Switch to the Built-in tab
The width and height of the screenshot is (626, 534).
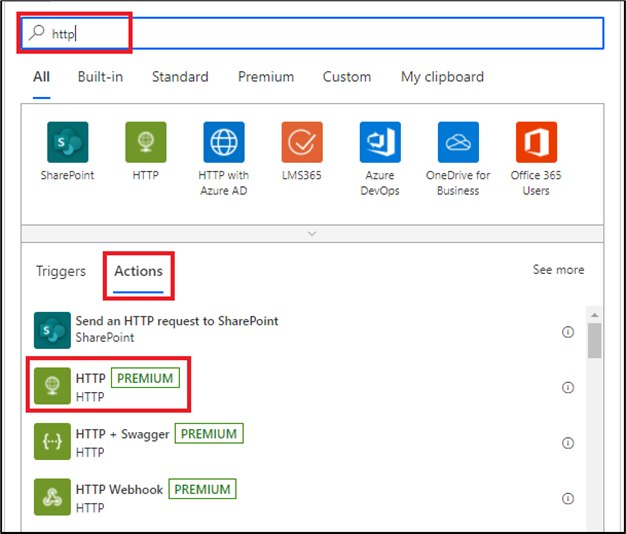pyautogui.click(x=100, y=77)
